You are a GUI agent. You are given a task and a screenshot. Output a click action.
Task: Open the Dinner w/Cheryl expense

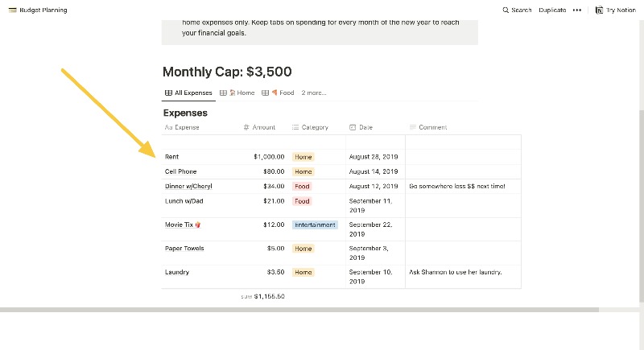(x=188, y=187)
